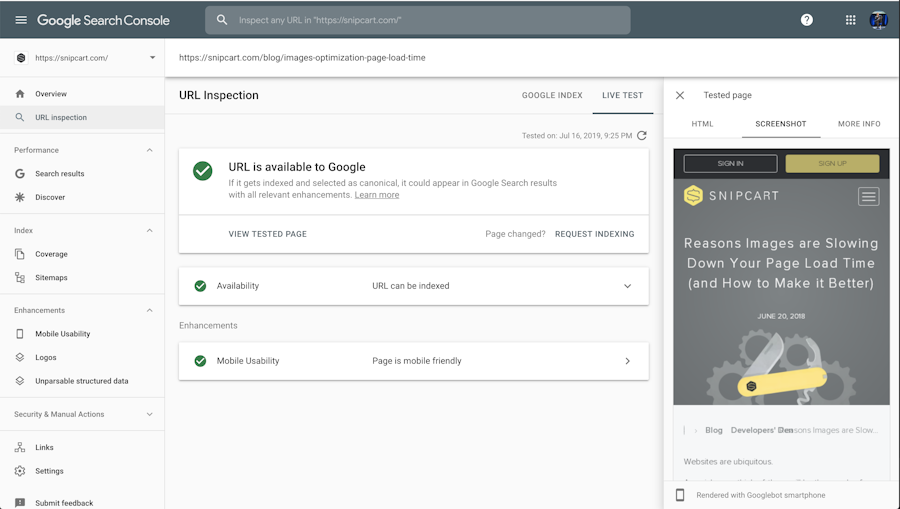Click the inspected URL text

coord(302,57)
